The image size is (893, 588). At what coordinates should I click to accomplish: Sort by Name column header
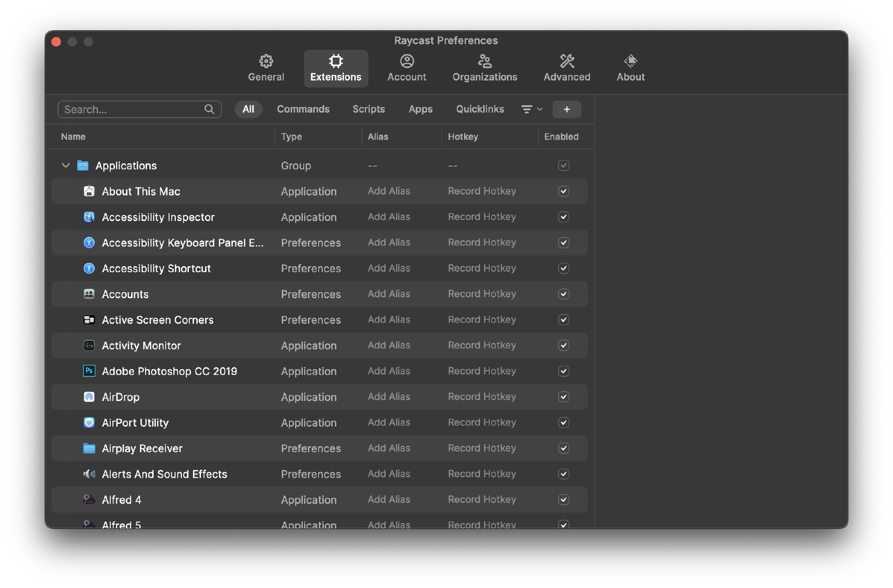(x=73, y=137)
